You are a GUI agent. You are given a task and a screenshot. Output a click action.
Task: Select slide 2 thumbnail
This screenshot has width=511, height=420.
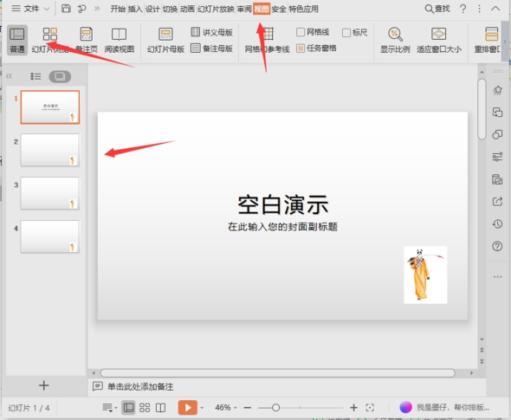(50, 150)
